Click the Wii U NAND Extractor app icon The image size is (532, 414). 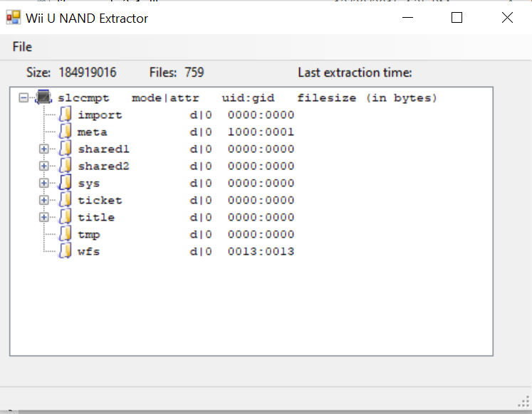tap(14, 18)
